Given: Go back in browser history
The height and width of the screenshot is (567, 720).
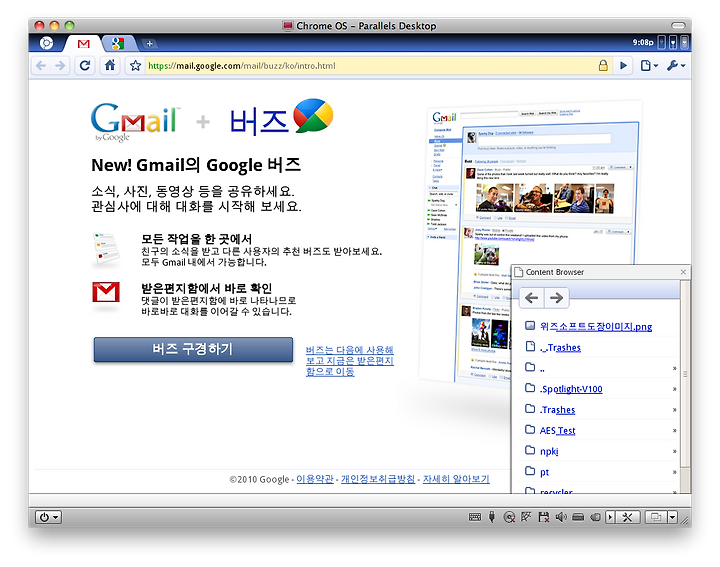Looking at the screenshot, I should point(41,66).
